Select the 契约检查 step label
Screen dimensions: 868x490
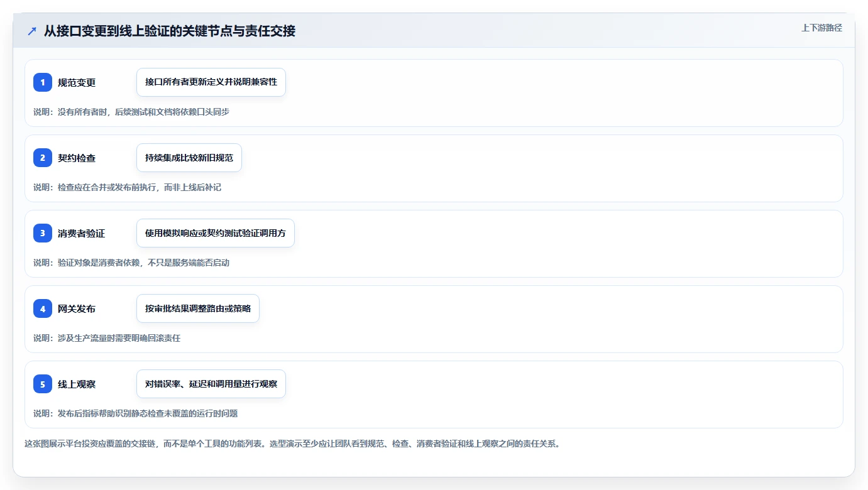[x=77, y=158]
